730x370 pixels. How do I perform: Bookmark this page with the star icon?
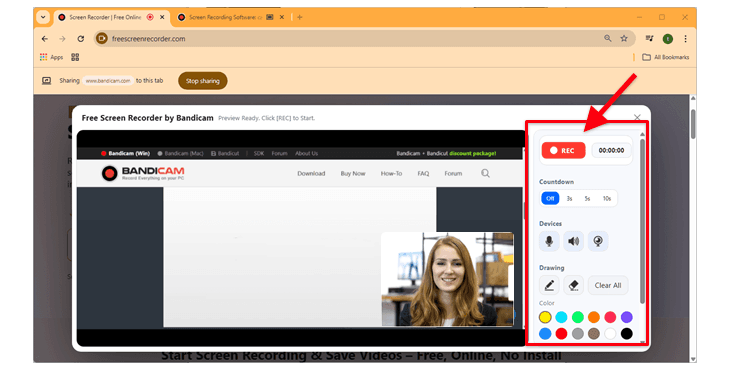tap(624, 39)
